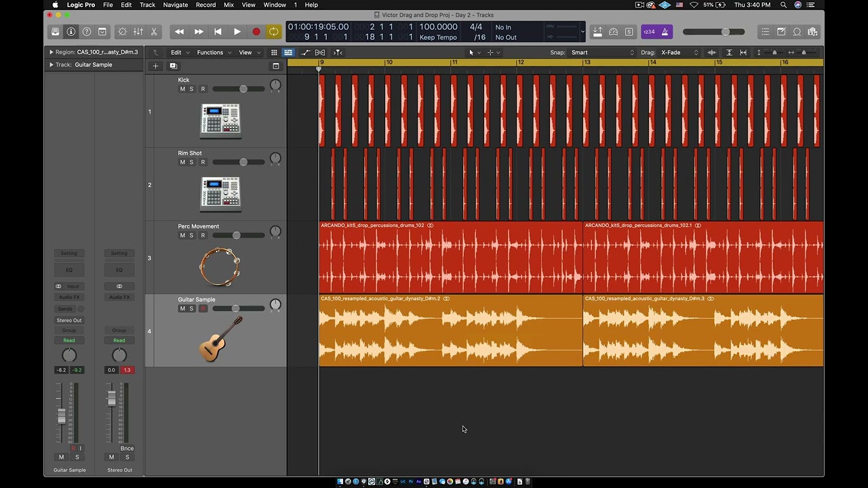
Task: Open the Track menu in menu bar
Action: (x=147, y=5)
